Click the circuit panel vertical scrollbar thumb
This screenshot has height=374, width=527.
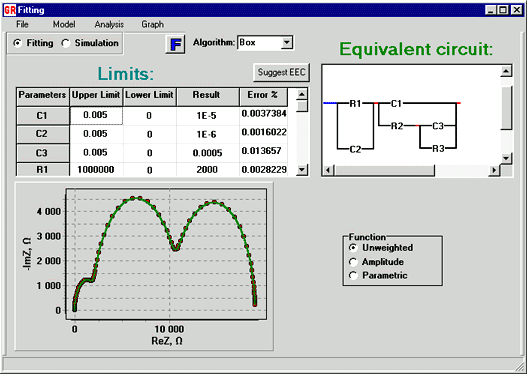[506, 108]
